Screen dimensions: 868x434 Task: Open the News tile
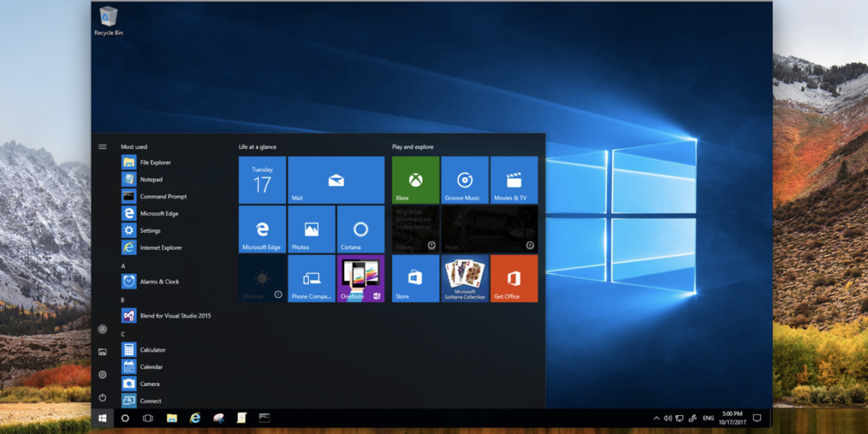pyautogui.click(x=490, y=229)
